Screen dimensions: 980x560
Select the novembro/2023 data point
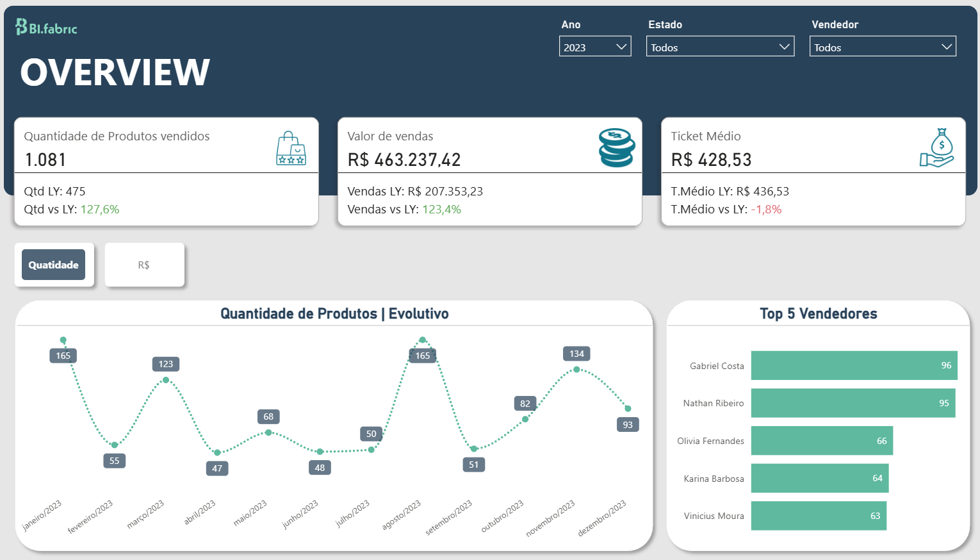pyautogui.click(x=576, y=370)
